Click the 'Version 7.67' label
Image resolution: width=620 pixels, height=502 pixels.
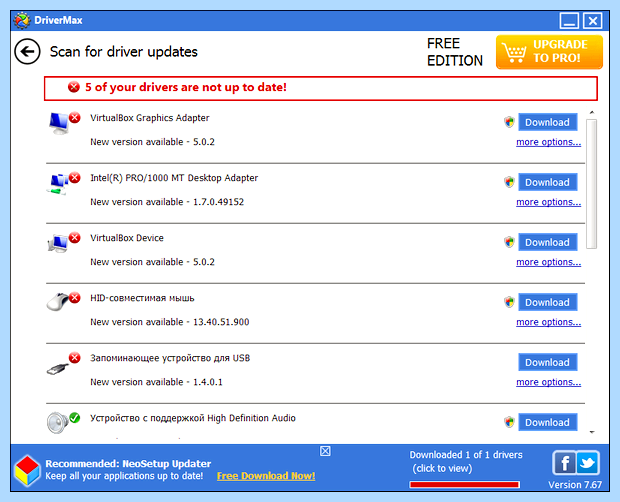pos(575,485)
